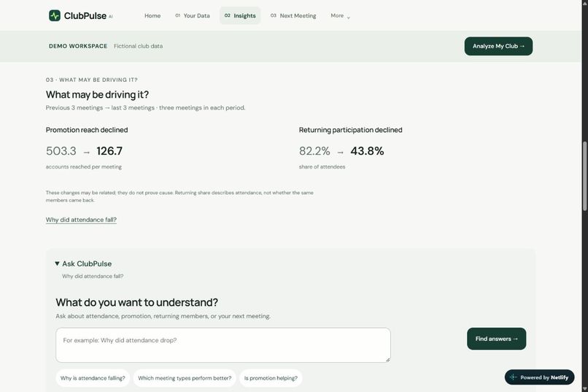
Task: Click the 'Previous 3 meetings' period description
Action: pos(145,107)
